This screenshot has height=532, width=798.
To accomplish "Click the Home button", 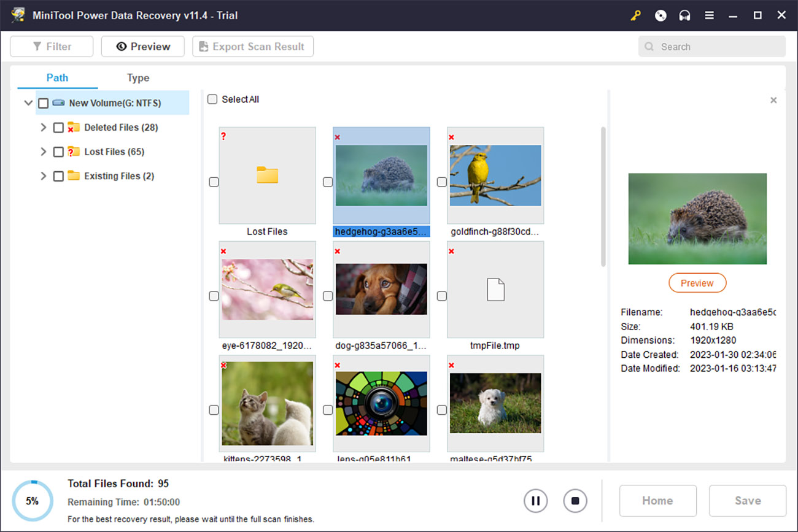I will pos(657,501).
